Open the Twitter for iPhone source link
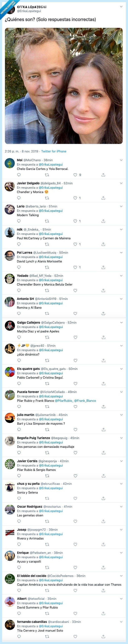The height and width of the screenshot is (644, 128). (54, 151)
